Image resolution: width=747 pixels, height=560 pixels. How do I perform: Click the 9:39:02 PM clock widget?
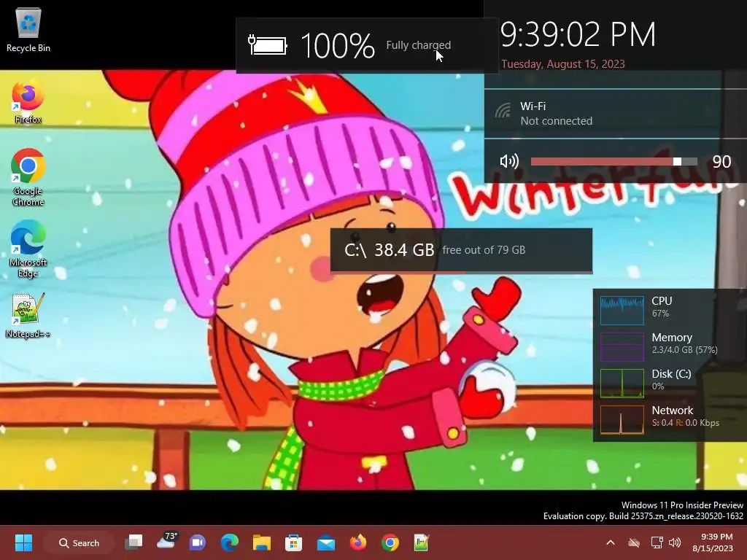578,34
